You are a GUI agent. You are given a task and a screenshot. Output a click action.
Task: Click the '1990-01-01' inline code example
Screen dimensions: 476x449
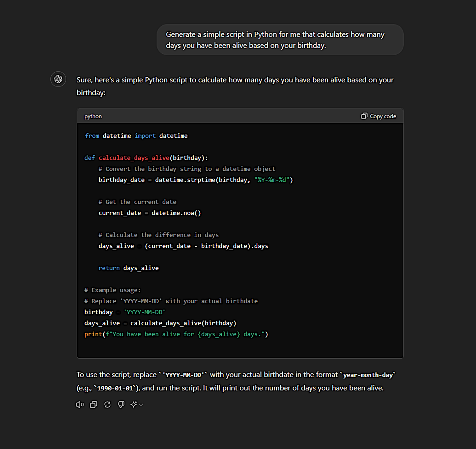115,388
